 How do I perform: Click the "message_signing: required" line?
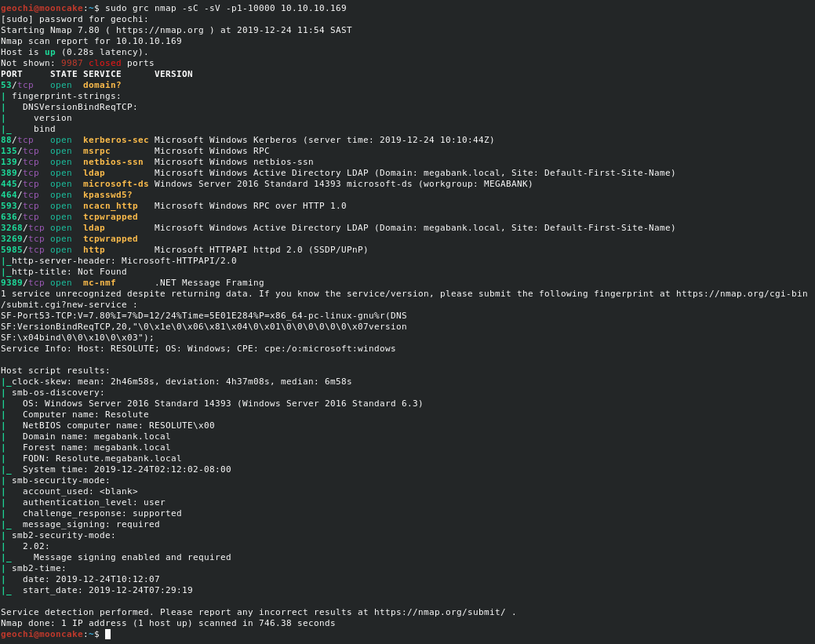pyautogui.click(x=91, y=524)
